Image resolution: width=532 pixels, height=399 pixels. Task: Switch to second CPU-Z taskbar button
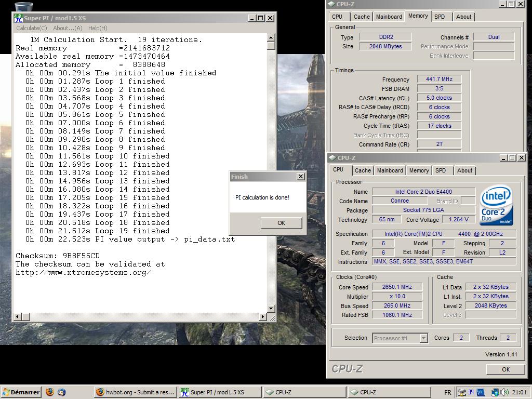(x=390, y=392)
